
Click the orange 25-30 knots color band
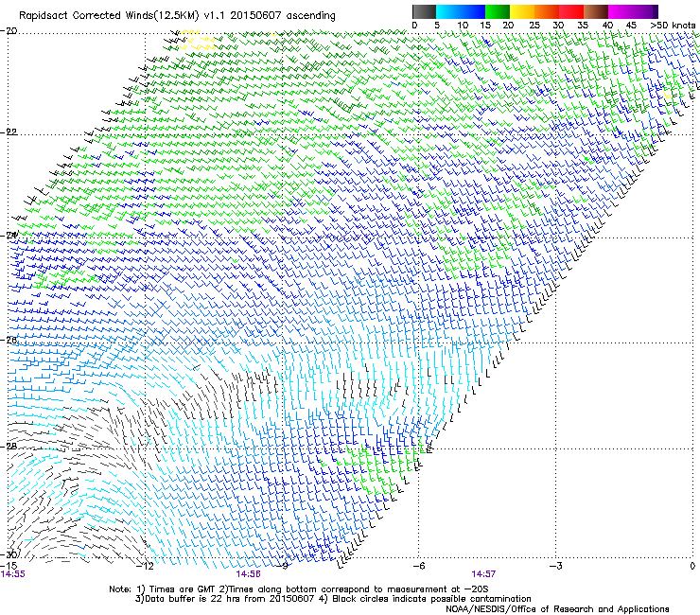point(547,11)
